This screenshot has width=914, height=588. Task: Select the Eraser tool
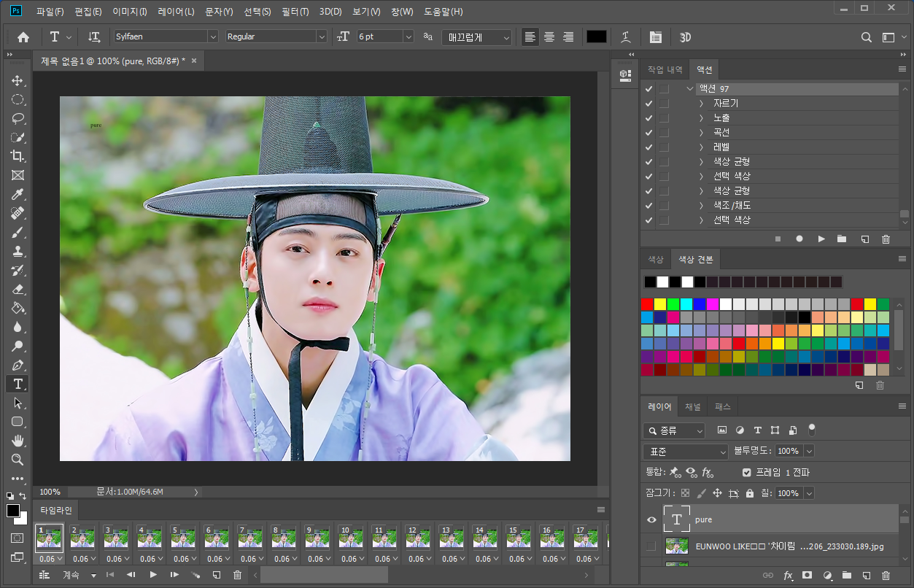[18, 289]
